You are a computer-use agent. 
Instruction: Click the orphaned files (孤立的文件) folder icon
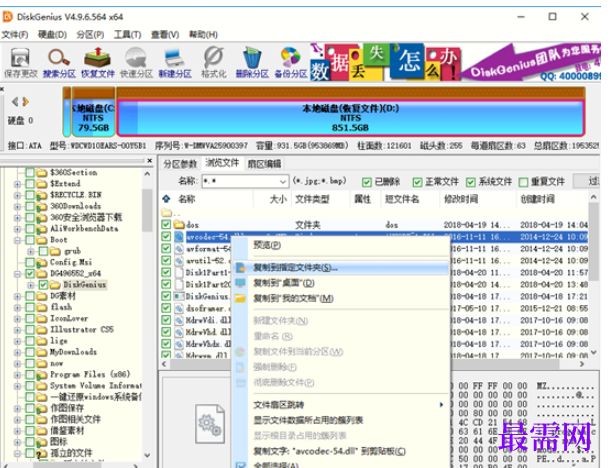[42, 453]
